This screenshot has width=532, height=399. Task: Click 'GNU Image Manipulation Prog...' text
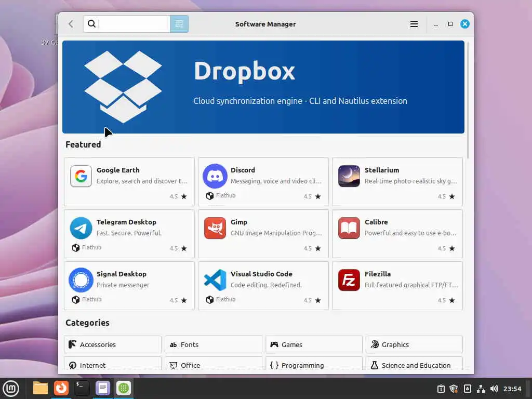[276, 233]
